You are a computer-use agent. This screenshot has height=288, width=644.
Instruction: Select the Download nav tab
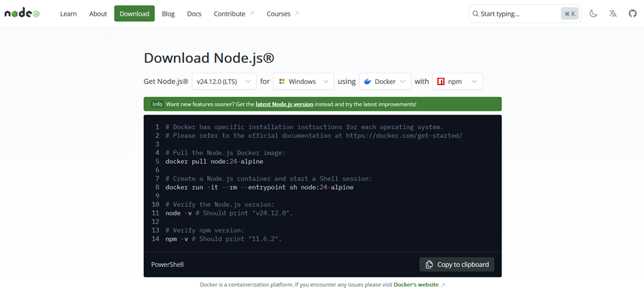(134, 14)
